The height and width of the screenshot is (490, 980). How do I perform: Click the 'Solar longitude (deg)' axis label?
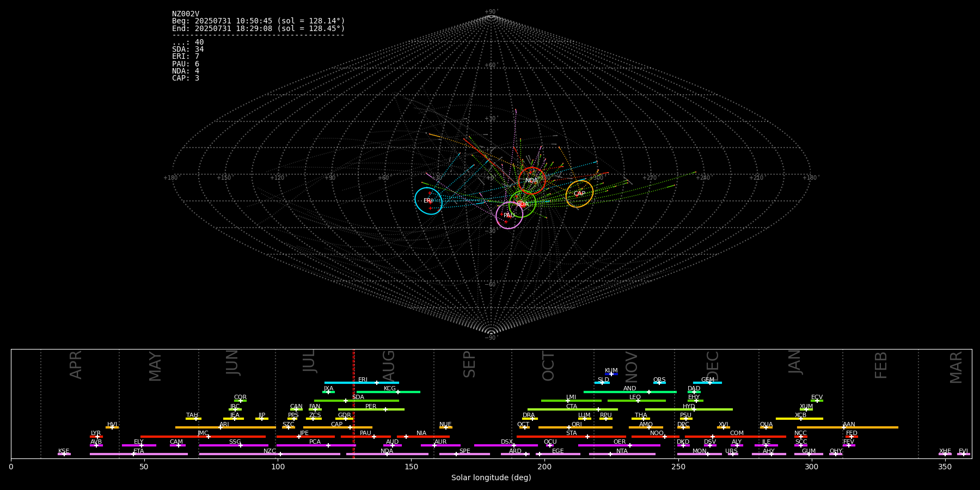[491, 478]
